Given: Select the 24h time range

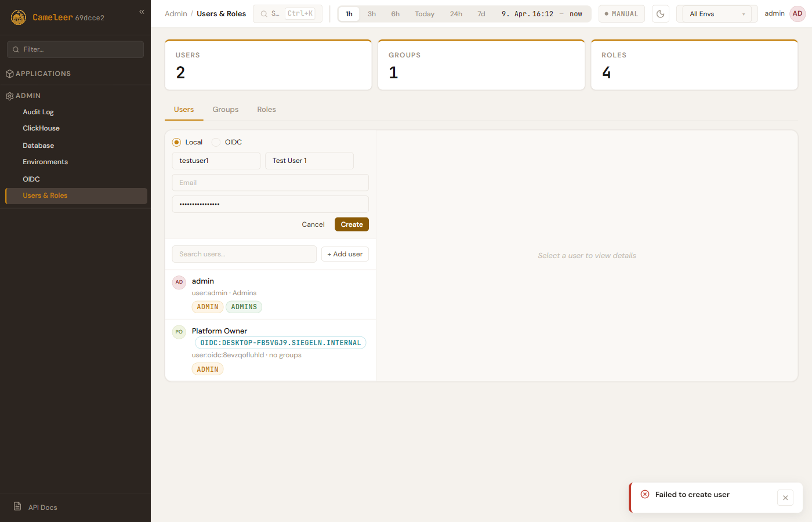Looking at the screenshot, I should click(x=456, y=14).
